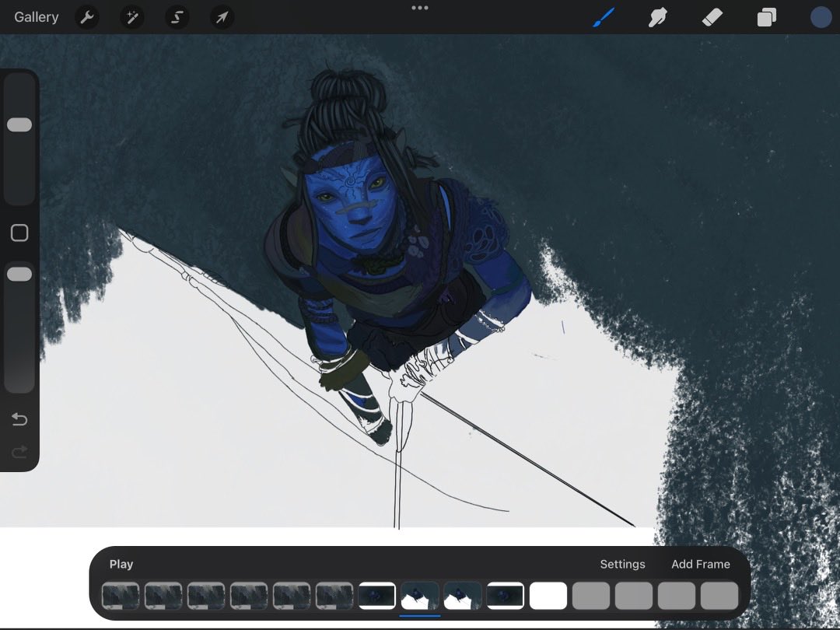This screenshot has height=630, width=840.
Task: Tap the three-dot top center handle
Action: click(420, 8)
